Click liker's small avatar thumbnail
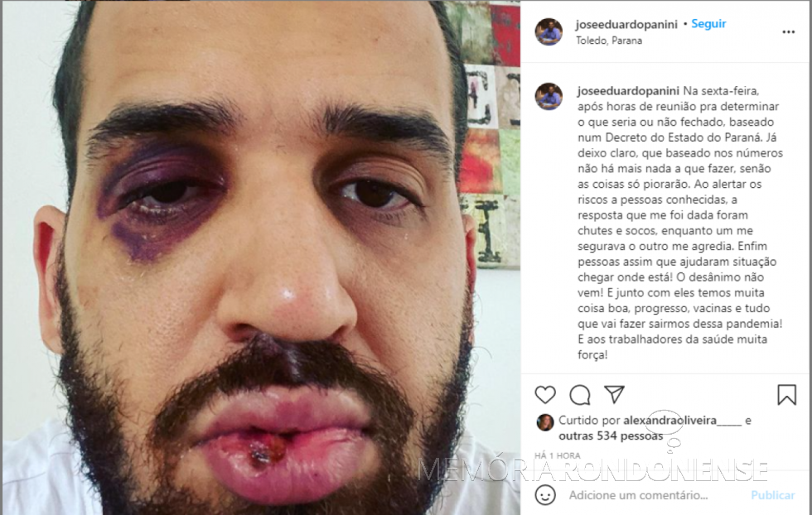 coord(545,422)
